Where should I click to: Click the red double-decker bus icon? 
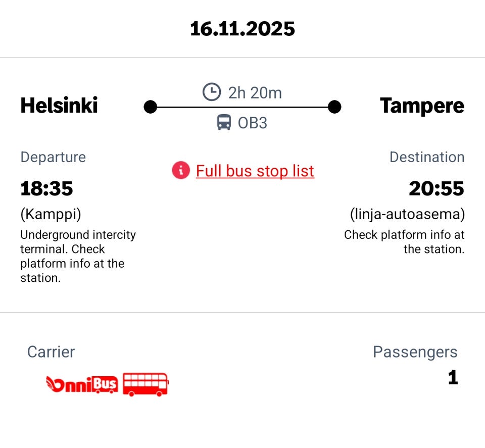[145, 384]
